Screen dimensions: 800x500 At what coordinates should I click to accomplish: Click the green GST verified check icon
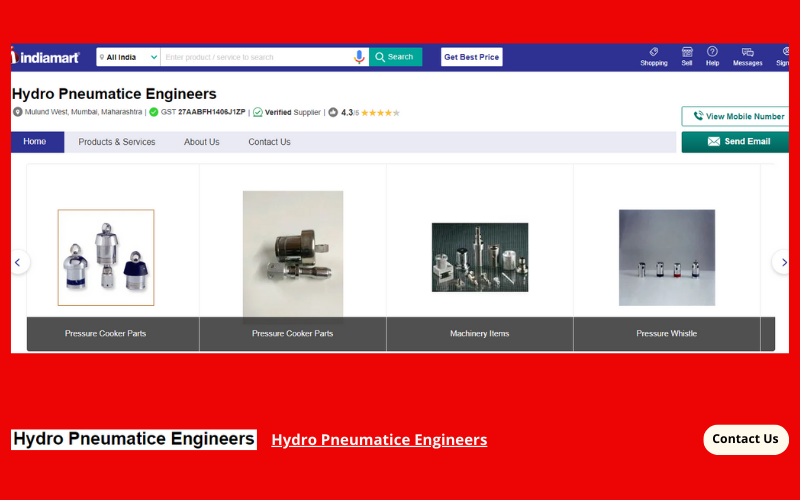pyautogui.click(x=154, y=112)
